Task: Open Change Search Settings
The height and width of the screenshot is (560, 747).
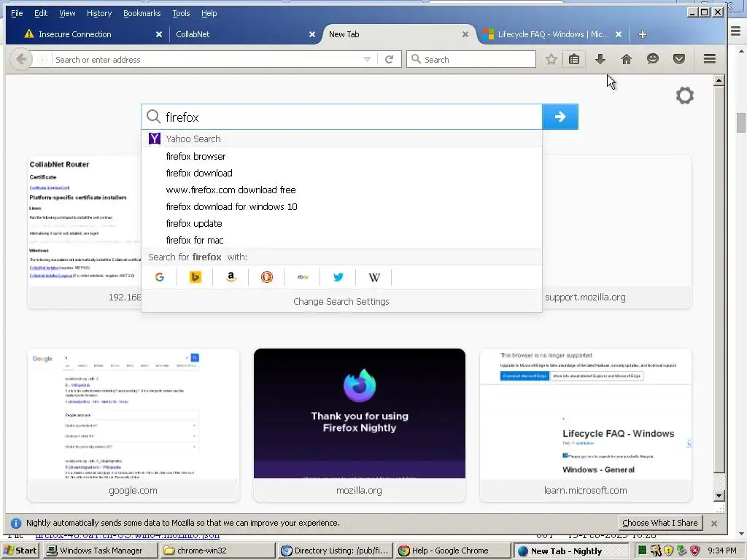Action: [x=341, y=301]
